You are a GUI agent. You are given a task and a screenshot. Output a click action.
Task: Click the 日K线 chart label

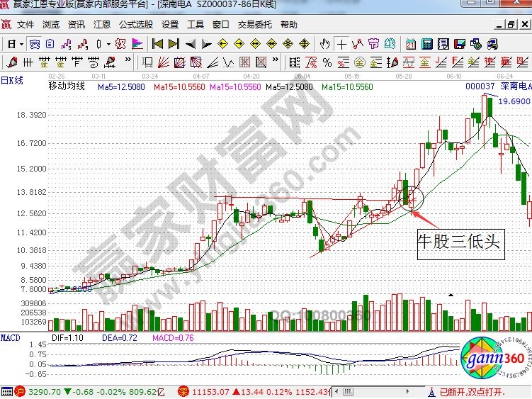[x=12, y=80]
